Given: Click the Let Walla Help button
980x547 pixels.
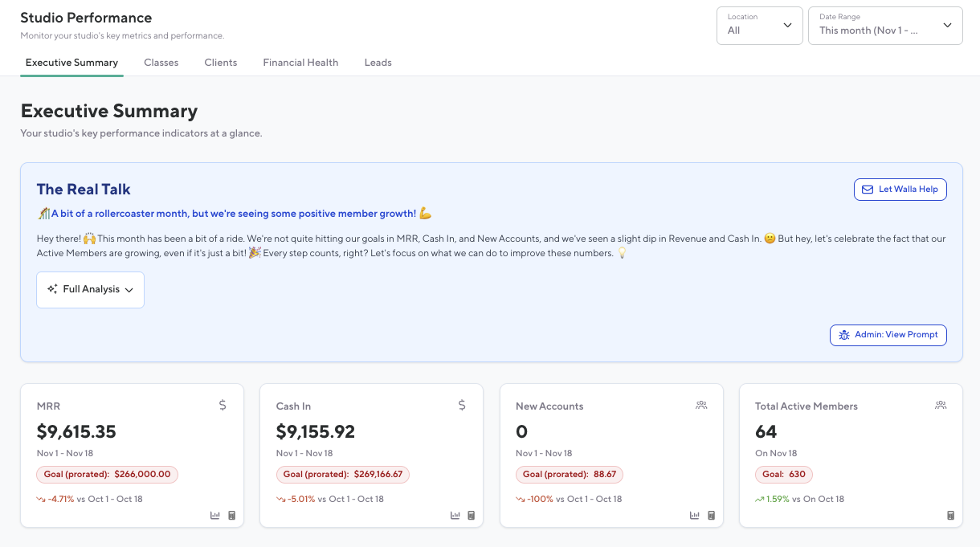Looking at the screenshot, I should pyautogui.click(x=900, y=190).
